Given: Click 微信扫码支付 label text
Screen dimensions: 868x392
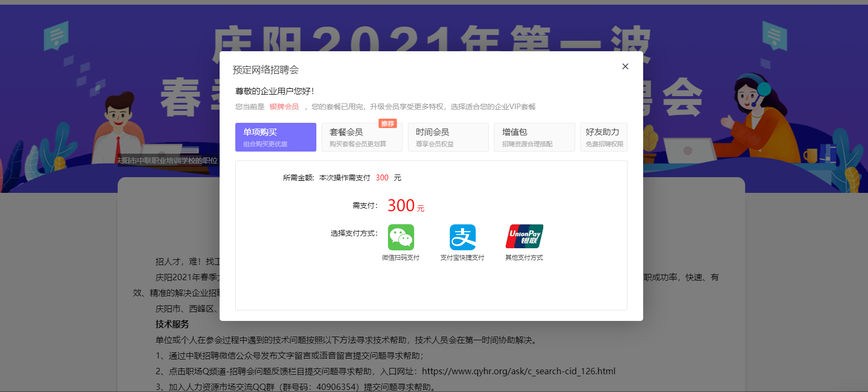Looking at the screenshot, I should tap(401, 258).
